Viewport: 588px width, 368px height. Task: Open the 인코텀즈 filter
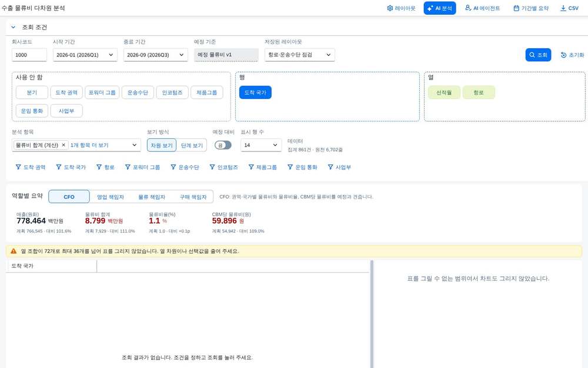(x=224, y=167)
